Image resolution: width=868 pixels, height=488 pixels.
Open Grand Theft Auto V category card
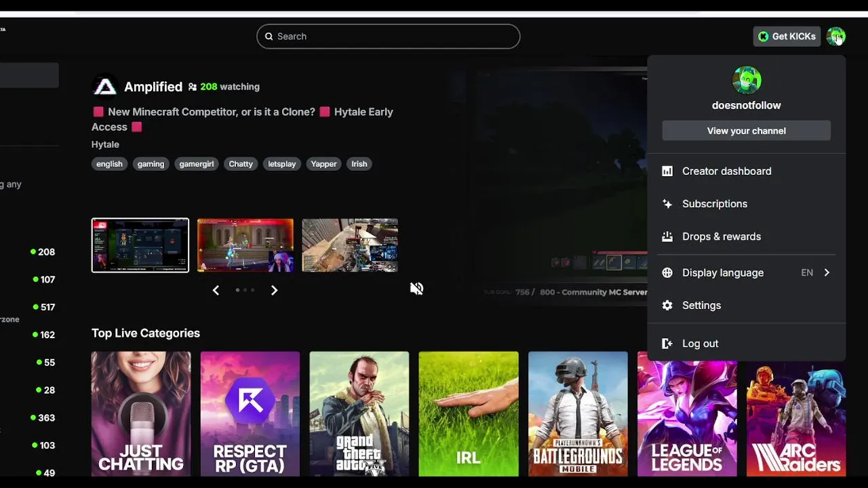coord(359,414)
